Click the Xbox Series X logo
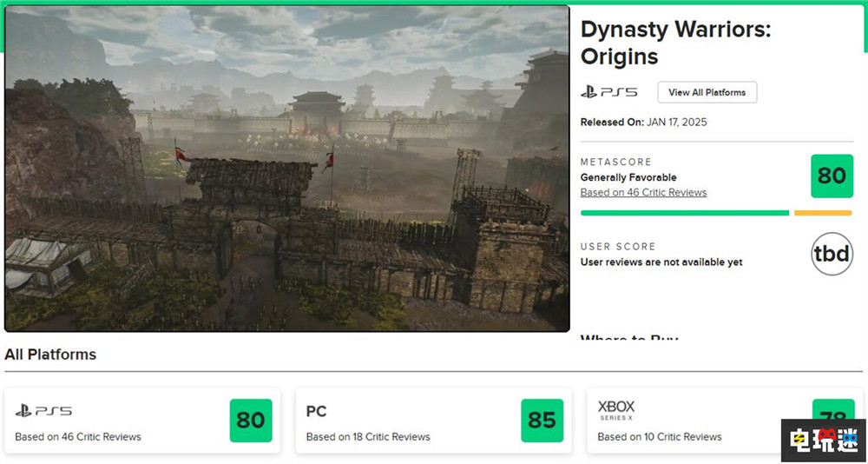 616,409
